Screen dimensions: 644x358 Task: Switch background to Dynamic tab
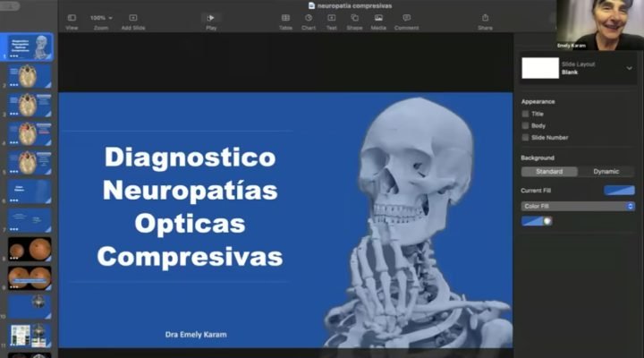(606, 171)
